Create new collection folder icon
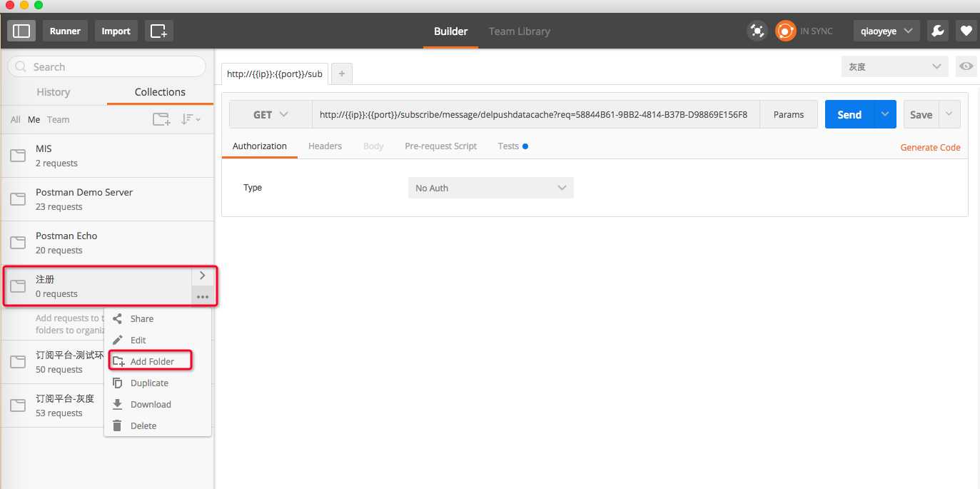 pyautogui.click(x=162, y=119)
